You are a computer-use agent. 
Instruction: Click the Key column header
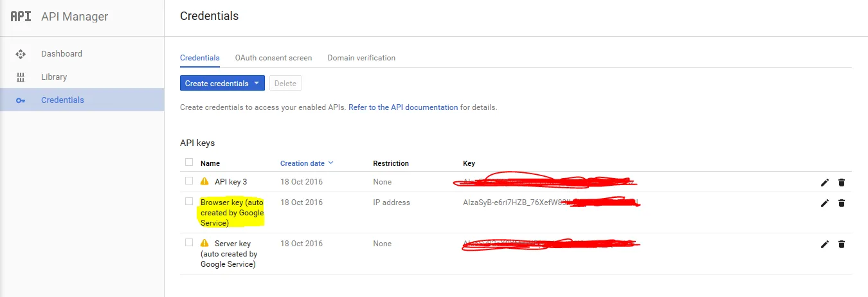(x=469, y=163)
